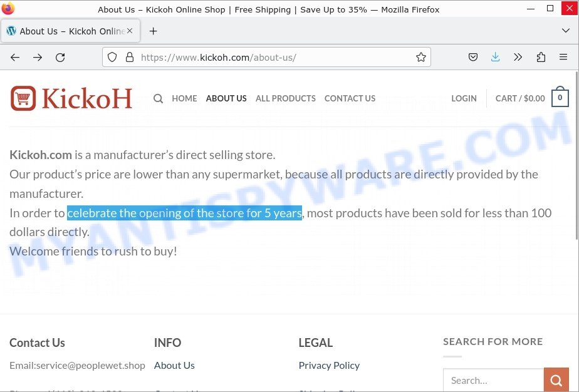The image size is (579, 392).
Task: List all tabs dropdown arrow
Action: point(566,31)
